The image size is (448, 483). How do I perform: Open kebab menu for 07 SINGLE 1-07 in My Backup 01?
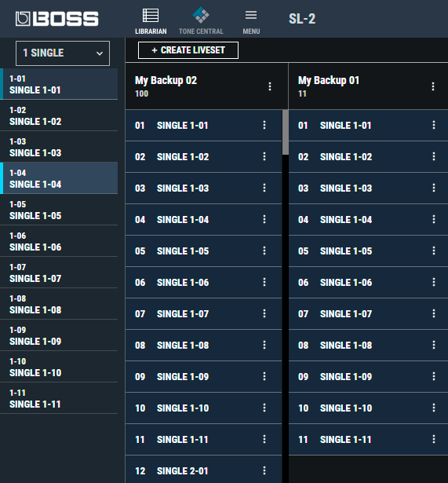(434, 313)
